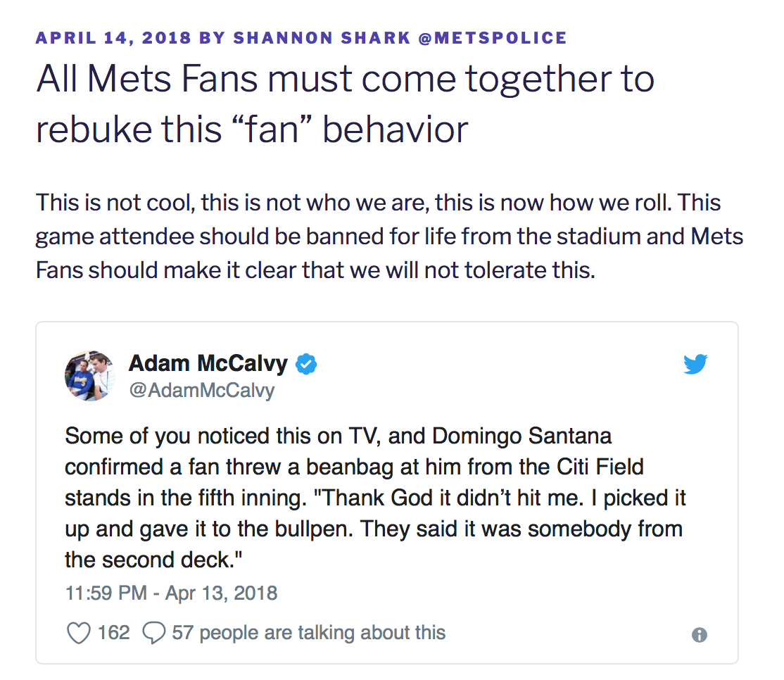This screenshot has width=784, height=680.
Task: Open Adam McCalvy's profile avatar photo
Action: tap(89, 377)
